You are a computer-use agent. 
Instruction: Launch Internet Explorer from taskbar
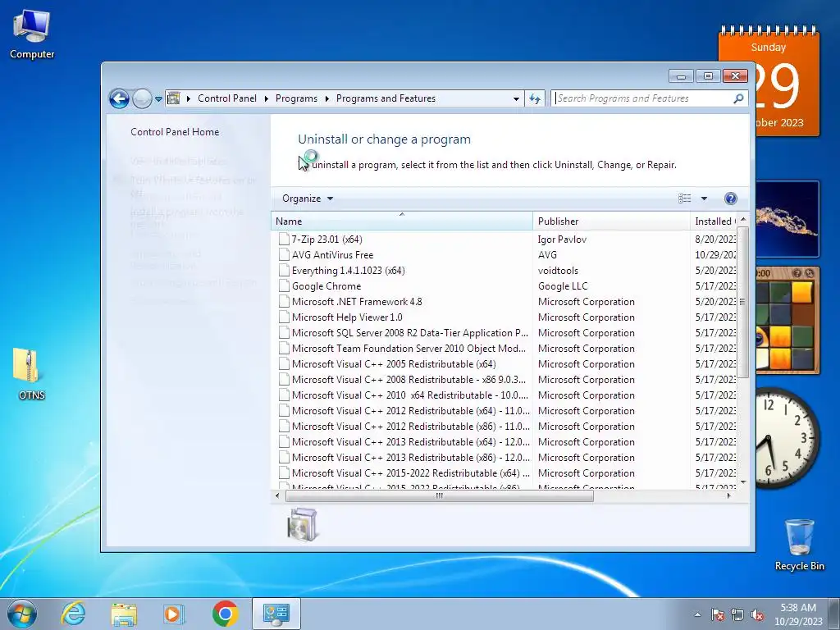click(x=73, y=614)
